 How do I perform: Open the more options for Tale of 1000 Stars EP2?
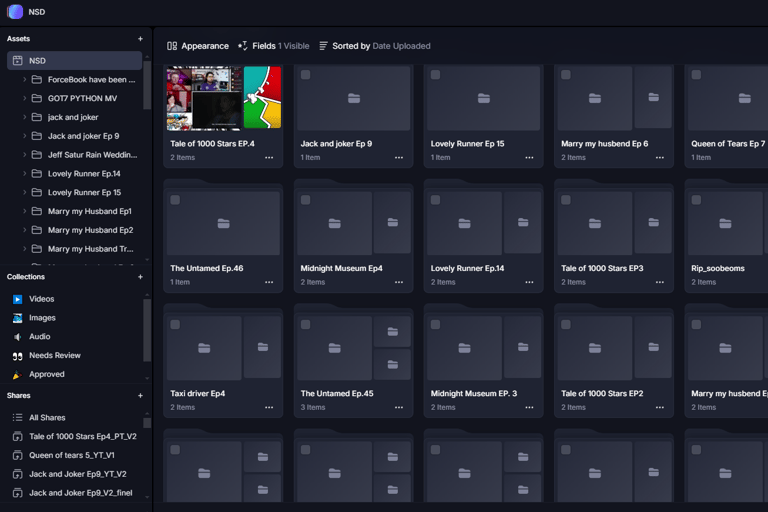tap(660, 407)
